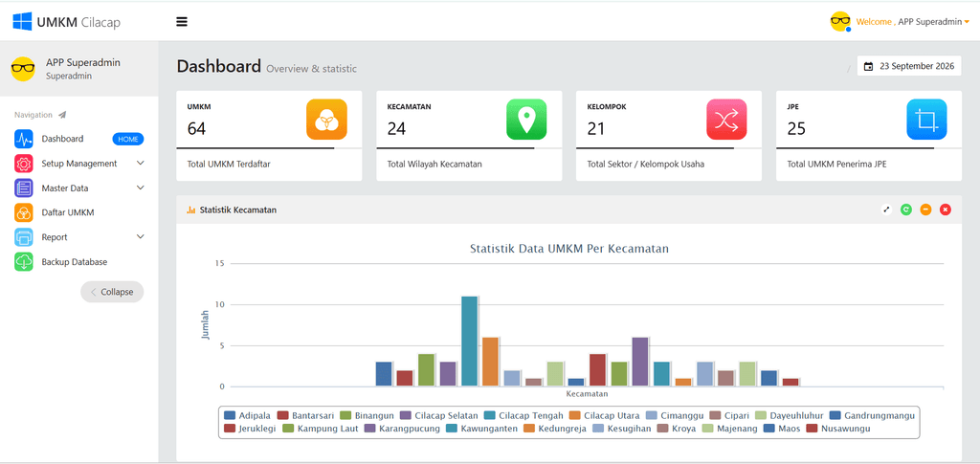Expand the Report chevron

click(x=141, y=236)
